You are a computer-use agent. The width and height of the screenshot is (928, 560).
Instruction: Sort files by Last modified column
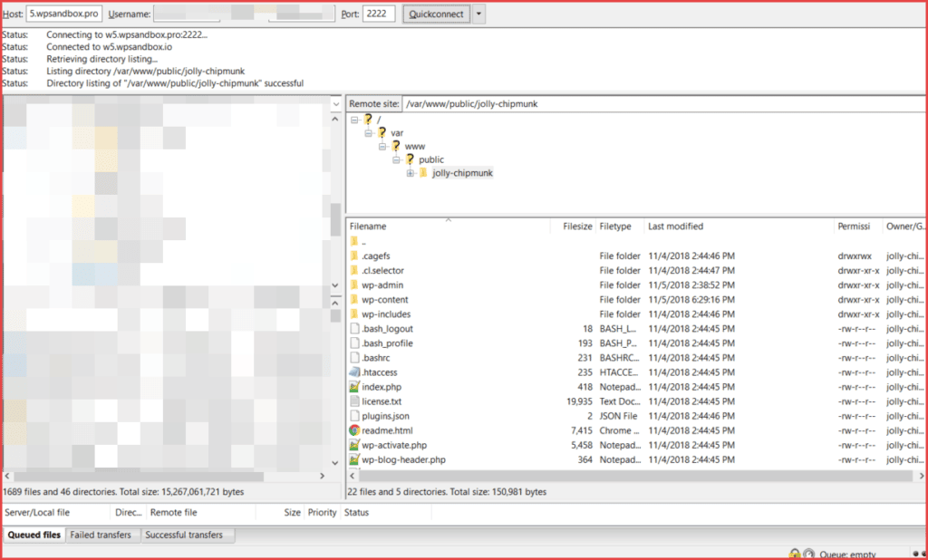coord(675,227)
